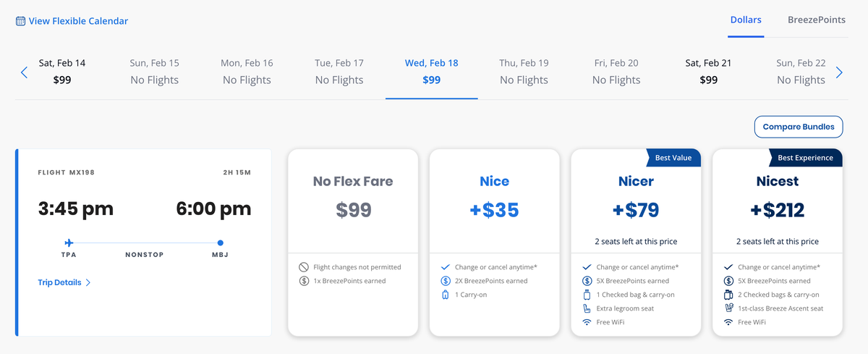Screen dimensions: 868x354
Task: Click the no-changes icon in No Flex Fare
Action: 304,267
